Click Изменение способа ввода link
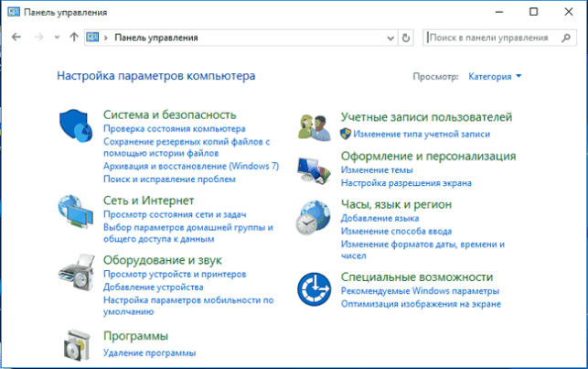Viewport: 588px width, 369px height. tap(396, 232)
